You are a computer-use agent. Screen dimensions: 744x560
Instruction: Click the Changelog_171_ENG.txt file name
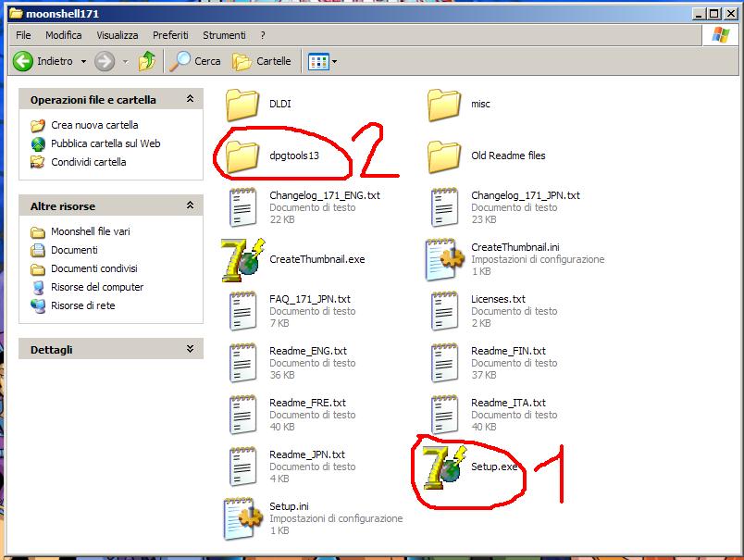[325, 195]
